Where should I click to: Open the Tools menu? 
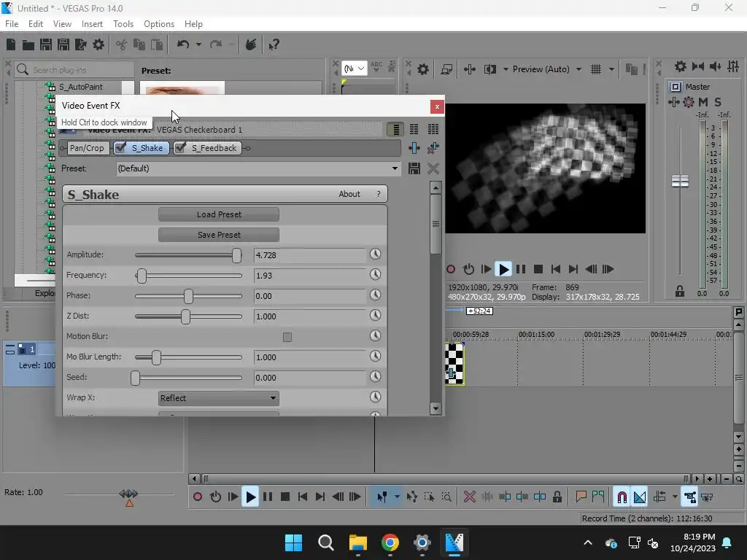[x=123, y=24]
